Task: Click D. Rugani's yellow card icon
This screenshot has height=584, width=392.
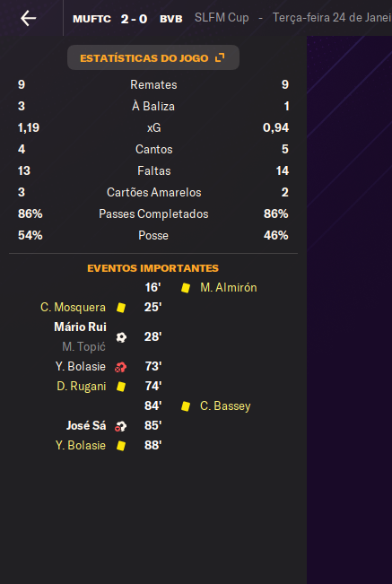Action: (121, 387)
